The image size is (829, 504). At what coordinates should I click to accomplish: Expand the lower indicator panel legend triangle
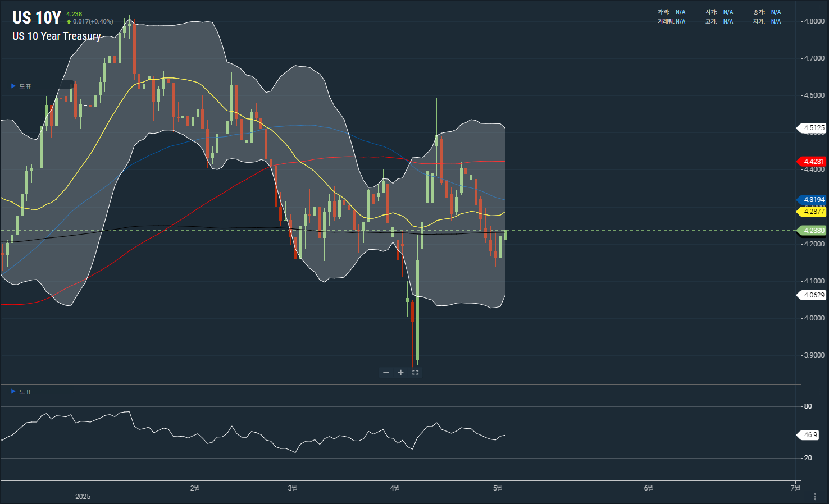point(13,391)
